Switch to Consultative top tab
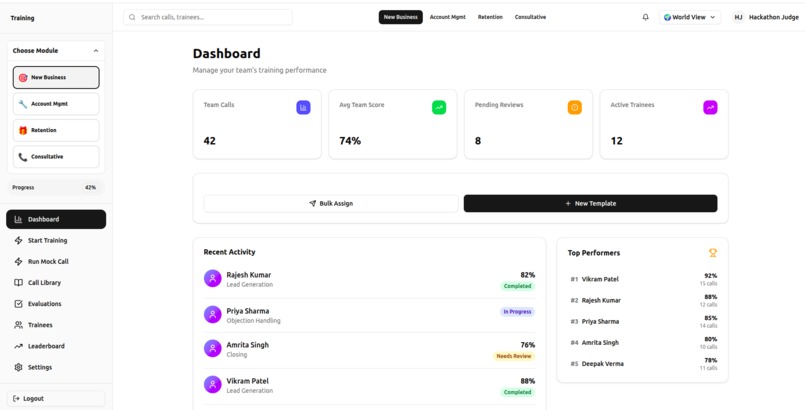The height and width of the screenshot is (410, 806). (x=530, y=17)
